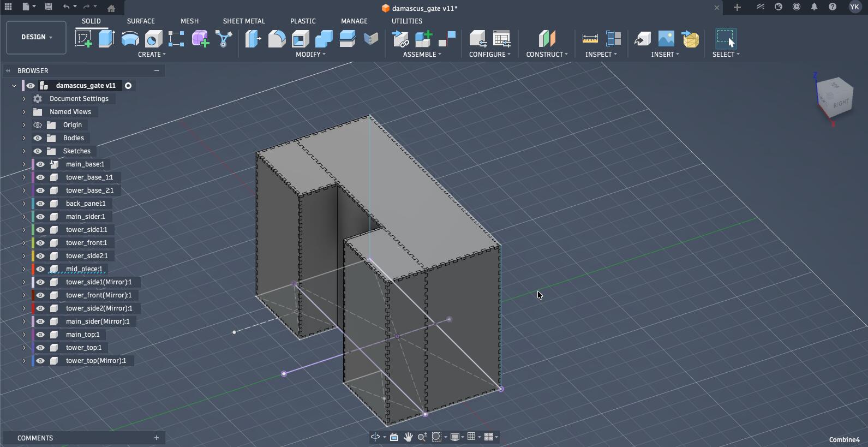
Task: Click the YK user account button
Action: [854, 7]
